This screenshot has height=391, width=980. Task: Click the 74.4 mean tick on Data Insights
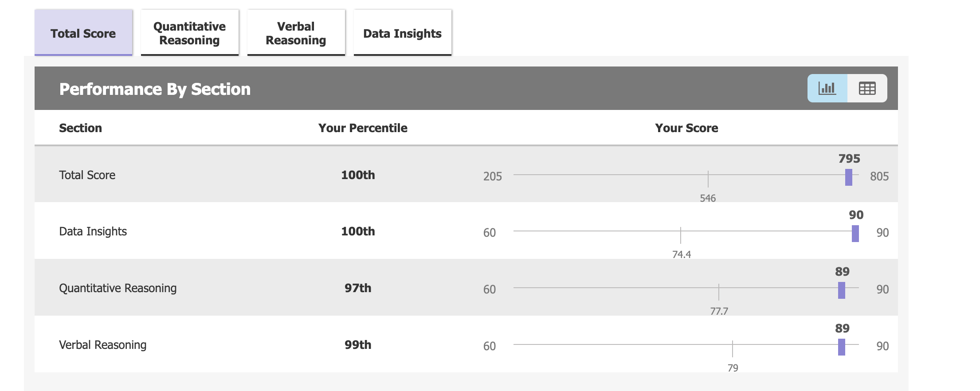pyautogui.click(x=681, y=235)
